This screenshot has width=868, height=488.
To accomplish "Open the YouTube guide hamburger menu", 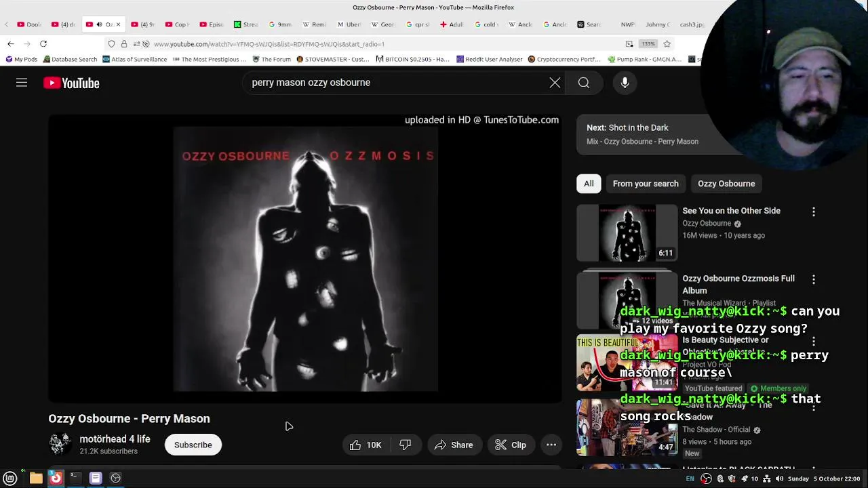I will coord(22,83).
